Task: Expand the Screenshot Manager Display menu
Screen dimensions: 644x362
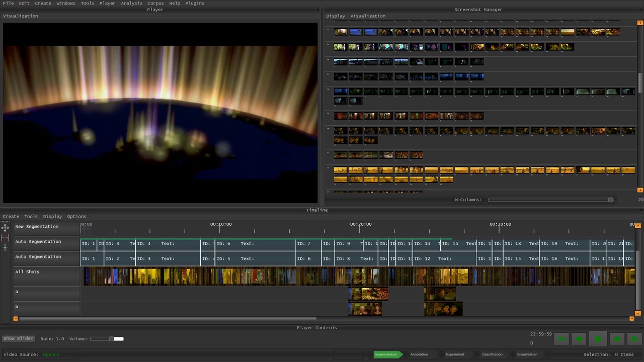Action: (336, 16)
